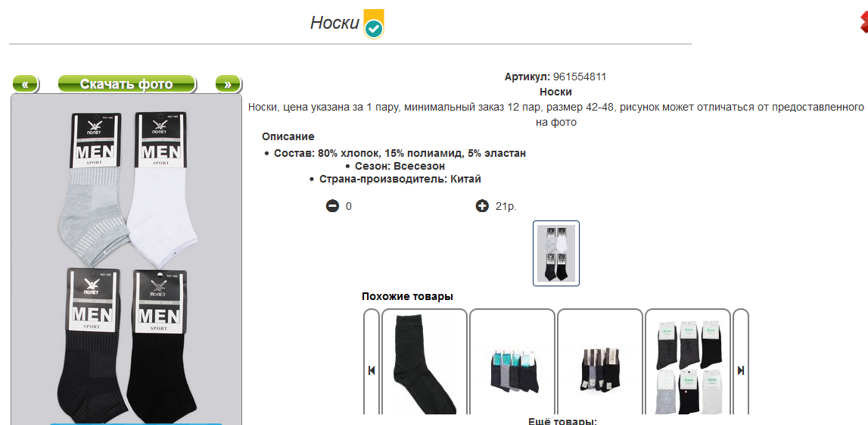This screenshot has width=868, height=425.
Task: Click the plus quantity icon
Action: 481,207
